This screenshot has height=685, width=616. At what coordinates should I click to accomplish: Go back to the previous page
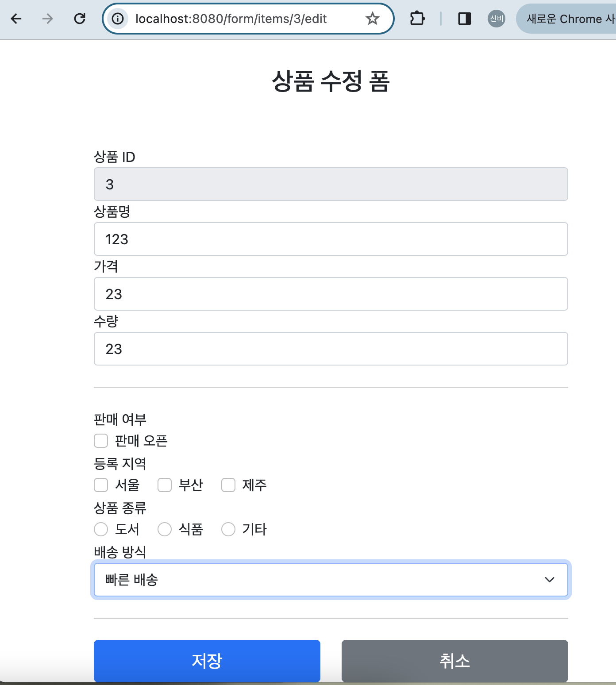[x=16, y=19]
